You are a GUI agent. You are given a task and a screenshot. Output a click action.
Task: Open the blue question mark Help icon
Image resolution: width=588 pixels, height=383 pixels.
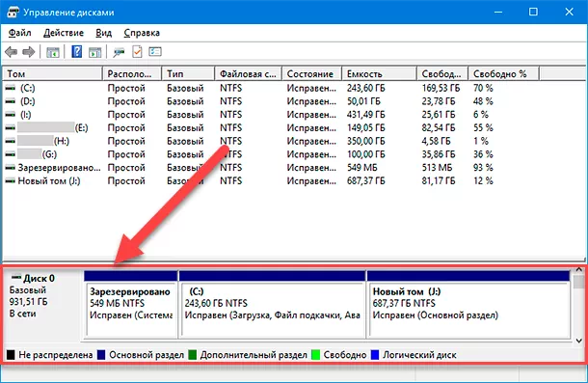pos(76,52)
